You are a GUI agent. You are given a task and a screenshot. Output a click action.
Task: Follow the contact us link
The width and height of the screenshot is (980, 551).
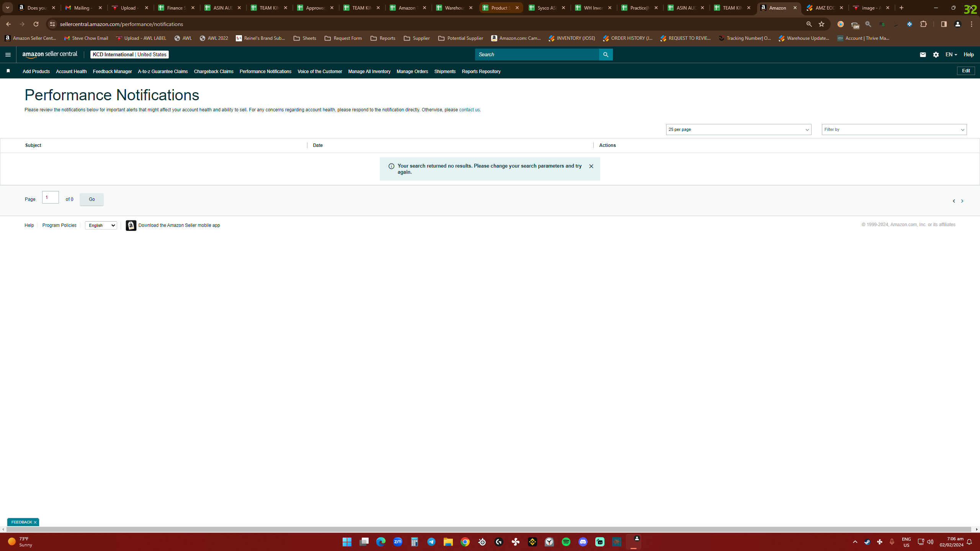point(469,110)
